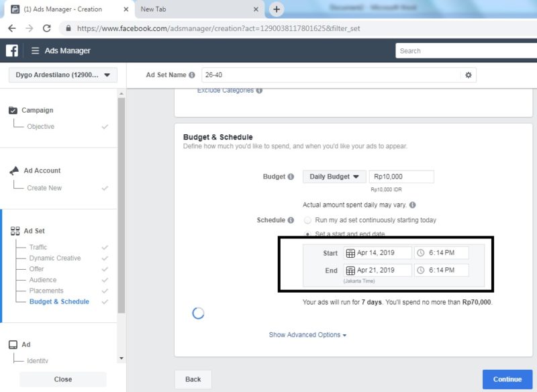Screen dimensions: 537x392
Task: Click the blue Continue button
Action: coord(507,379)
